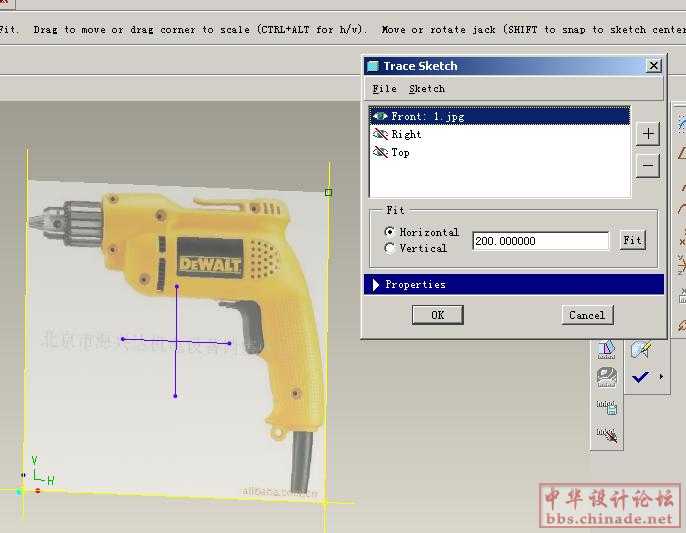The image size is (686, 533).
Task: Click the pencil sketch icon above checkmark
Action: tap(642, 350)
